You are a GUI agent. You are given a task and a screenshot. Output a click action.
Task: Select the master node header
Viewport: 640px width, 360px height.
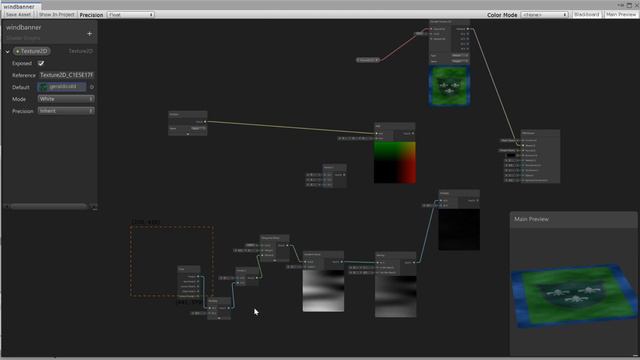click(540, 133)
